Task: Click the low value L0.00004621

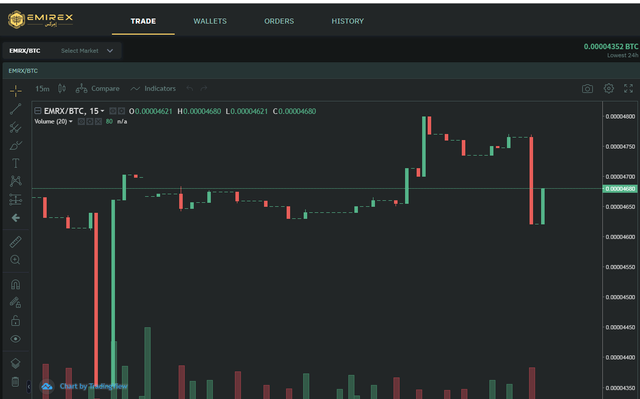Action: pos(247,111)
